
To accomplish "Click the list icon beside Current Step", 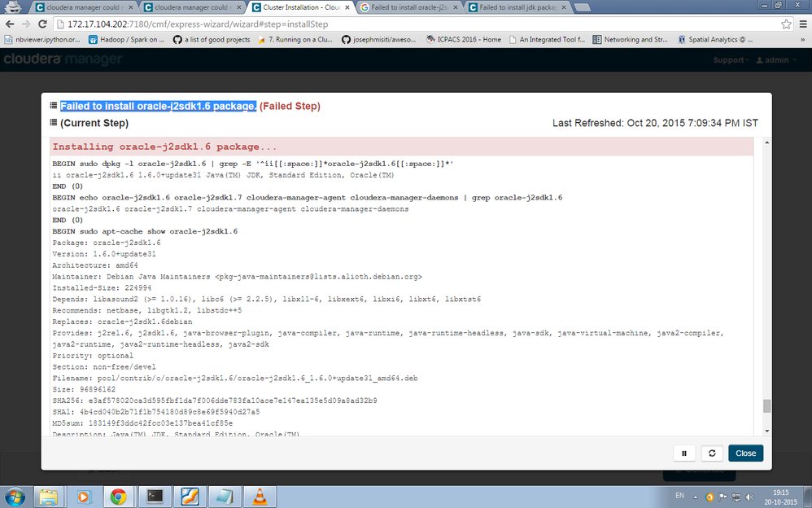I will pos(54,123).
